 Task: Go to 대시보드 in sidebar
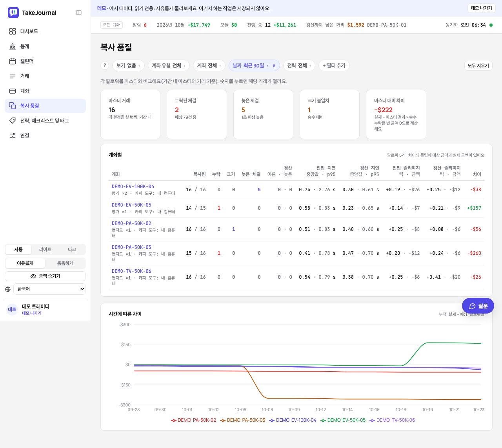tap(45, 31)
